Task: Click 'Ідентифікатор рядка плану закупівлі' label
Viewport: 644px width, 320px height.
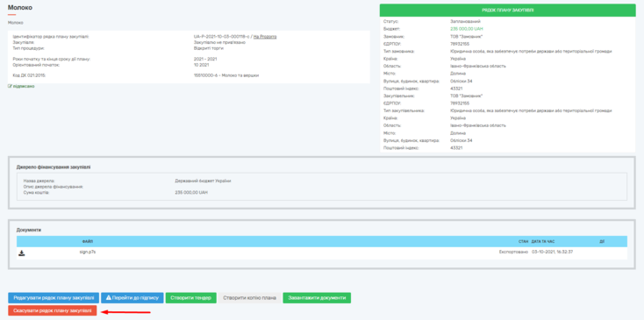Action: point(51,37)
